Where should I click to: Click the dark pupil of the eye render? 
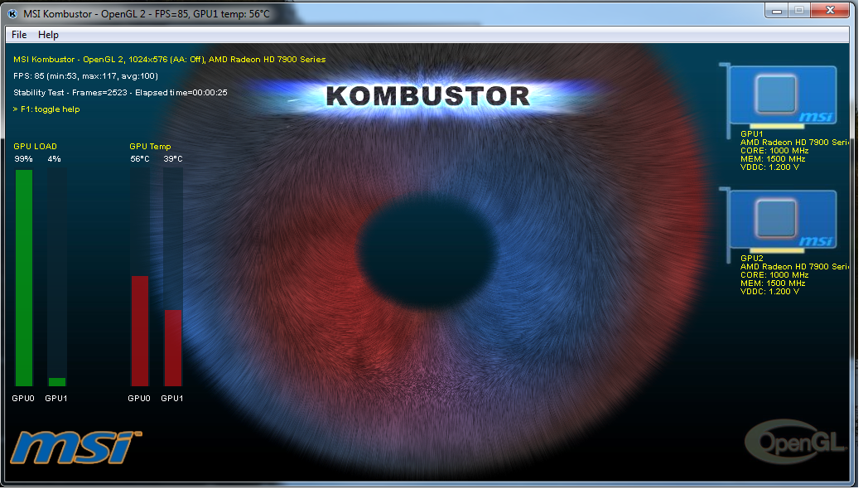click(x=427, y=250)
